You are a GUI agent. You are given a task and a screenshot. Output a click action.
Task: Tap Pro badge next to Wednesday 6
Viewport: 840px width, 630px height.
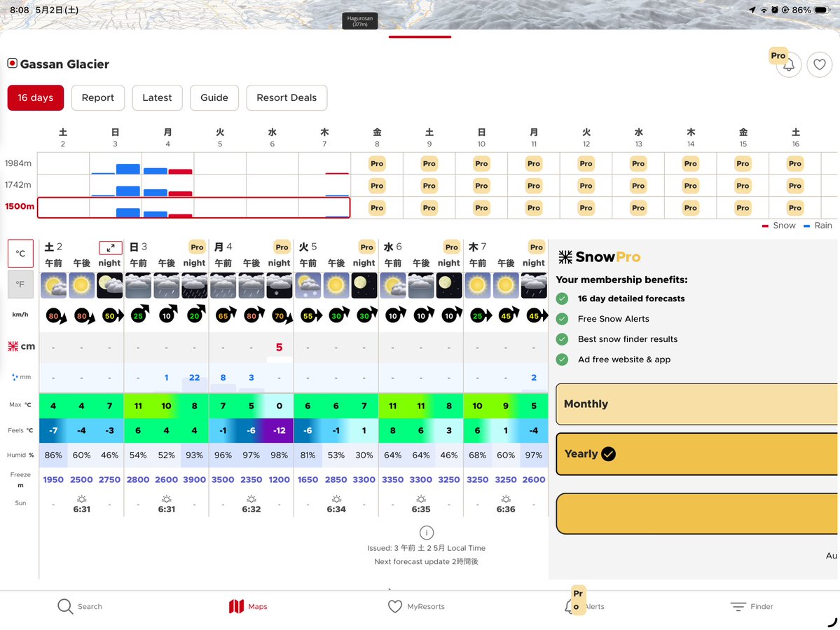point(452,247)
